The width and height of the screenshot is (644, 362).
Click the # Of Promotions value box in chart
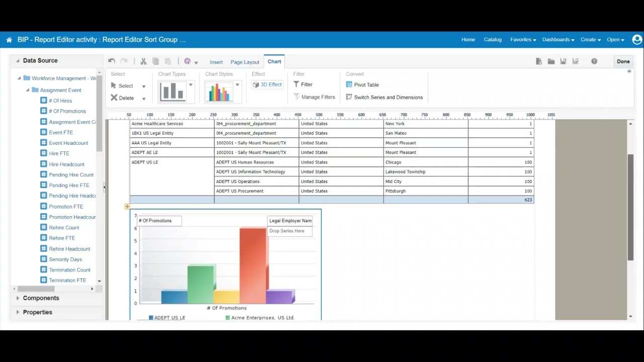click(x=159, y=221)
